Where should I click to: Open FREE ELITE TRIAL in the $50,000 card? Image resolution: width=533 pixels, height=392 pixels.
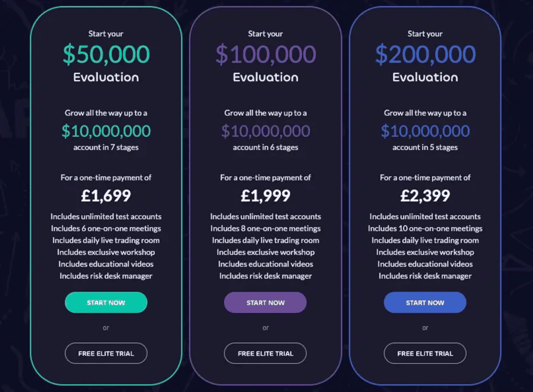(106, 353)
